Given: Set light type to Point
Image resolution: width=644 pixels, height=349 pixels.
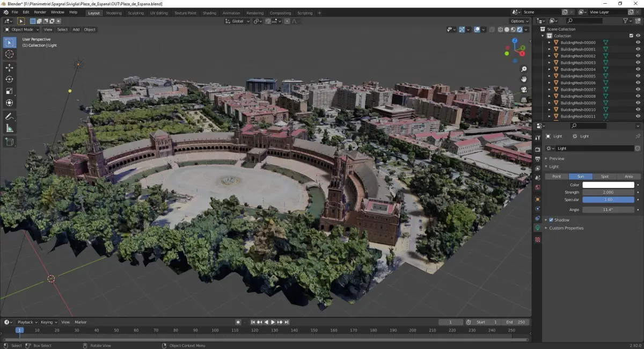Looking at the screenshot, I should [557, 176].
